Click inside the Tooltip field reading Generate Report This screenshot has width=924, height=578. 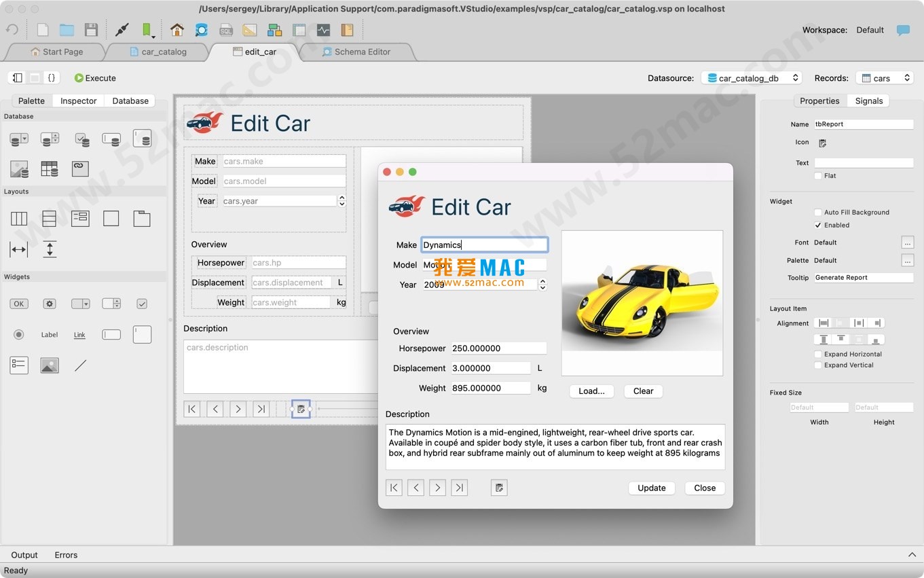(x=863, y=277)
